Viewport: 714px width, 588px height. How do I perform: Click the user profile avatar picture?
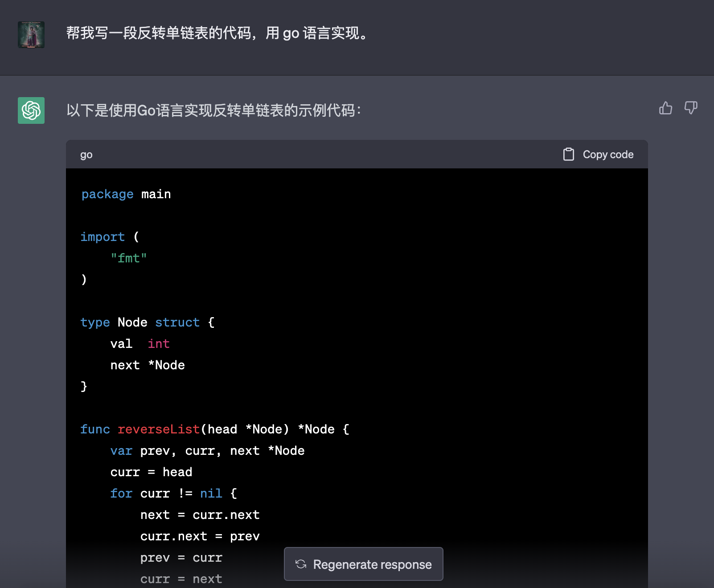[31, 35]
